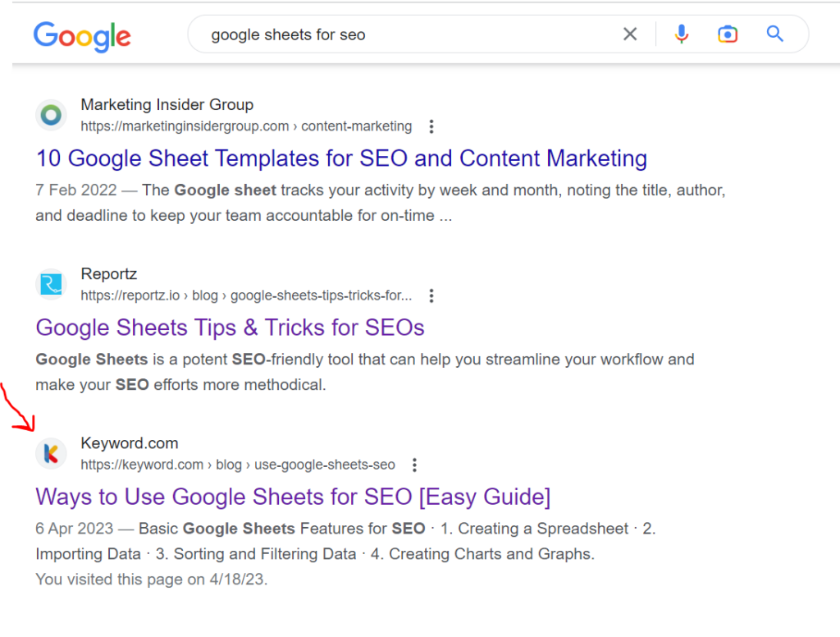Select the Marketing Insider Group site name
The image size is (840, 637).
pyautogui.click(x=167, y=104)
